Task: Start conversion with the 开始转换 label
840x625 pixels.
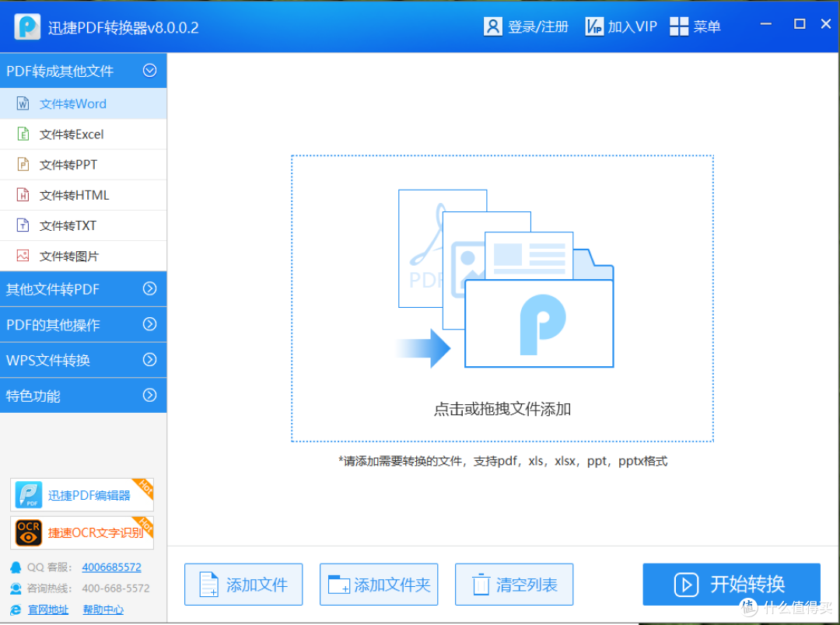Action: pos(747,584)
